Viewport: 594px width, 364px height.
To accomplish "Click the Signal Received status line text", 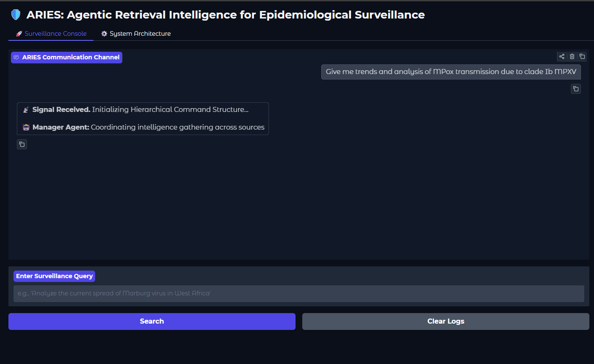I will [140, 109].
